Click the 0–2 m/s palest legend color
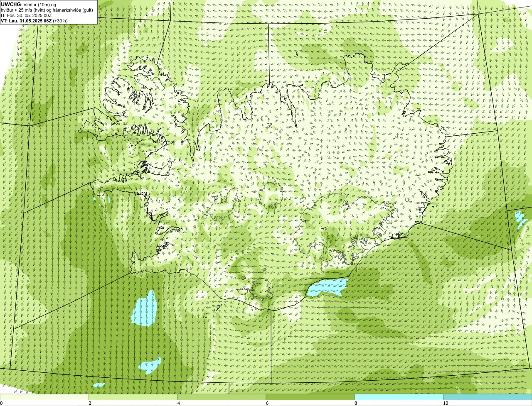Image resolution: width=532 pixels, height=406 pixels. tap(44, 397)
